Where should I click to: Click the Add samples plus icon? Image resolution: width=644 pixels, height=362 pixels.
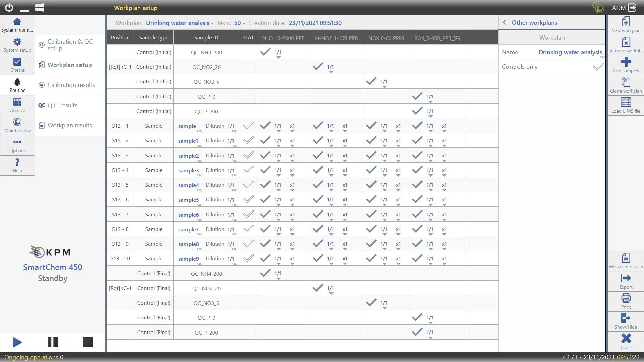(x=626, y=62)
